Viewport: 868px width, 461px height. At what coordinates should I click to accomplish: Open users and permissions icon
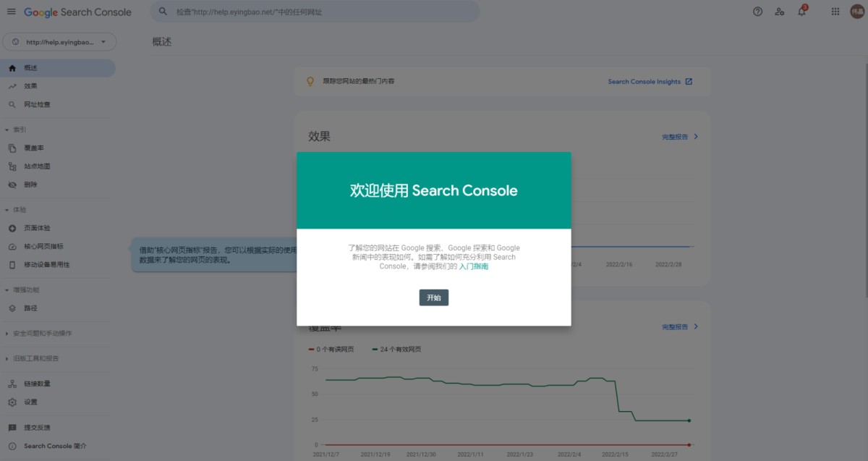779,12
